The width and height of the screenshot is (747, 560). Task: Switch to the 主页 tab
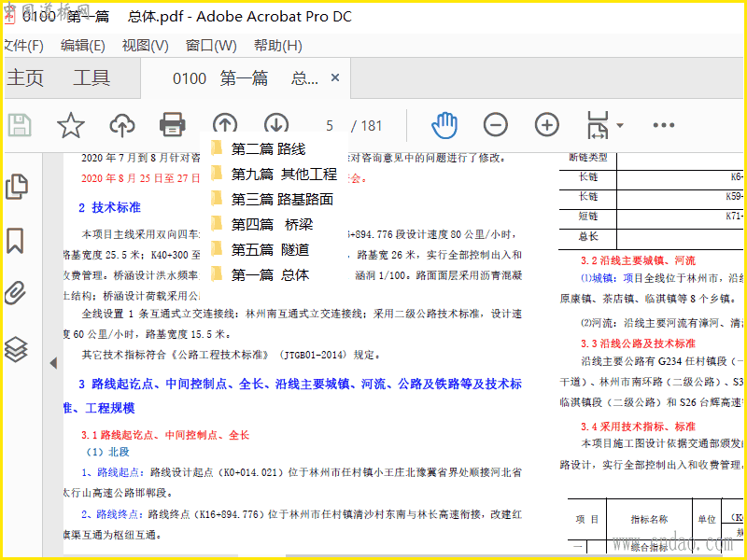tap(25, 77)
